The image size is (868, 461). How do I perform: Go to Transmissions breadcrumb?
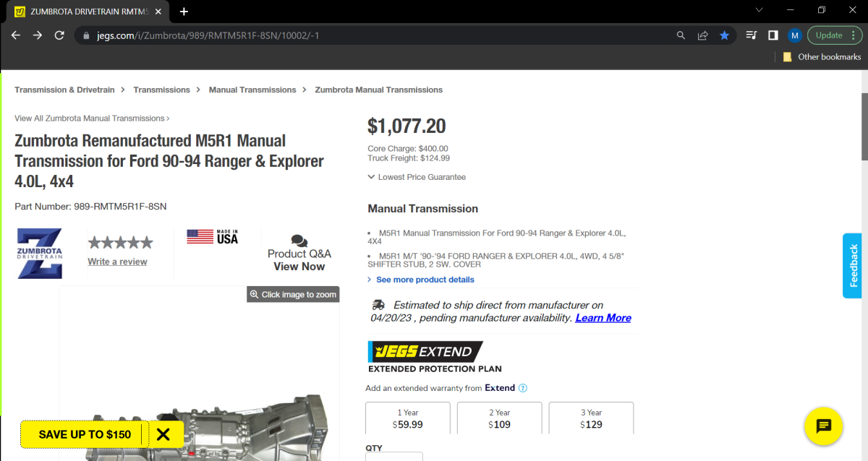point(161,90)
